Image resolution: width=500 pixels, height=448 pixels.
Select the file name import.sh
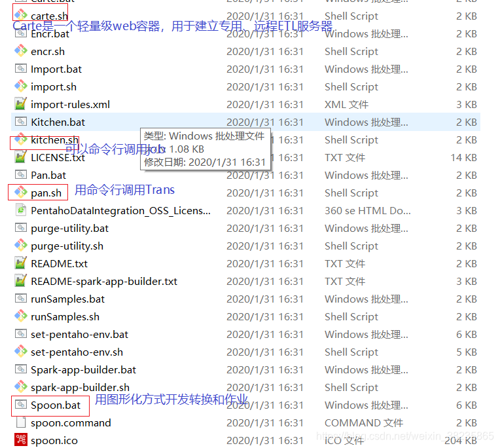(54, 87)
